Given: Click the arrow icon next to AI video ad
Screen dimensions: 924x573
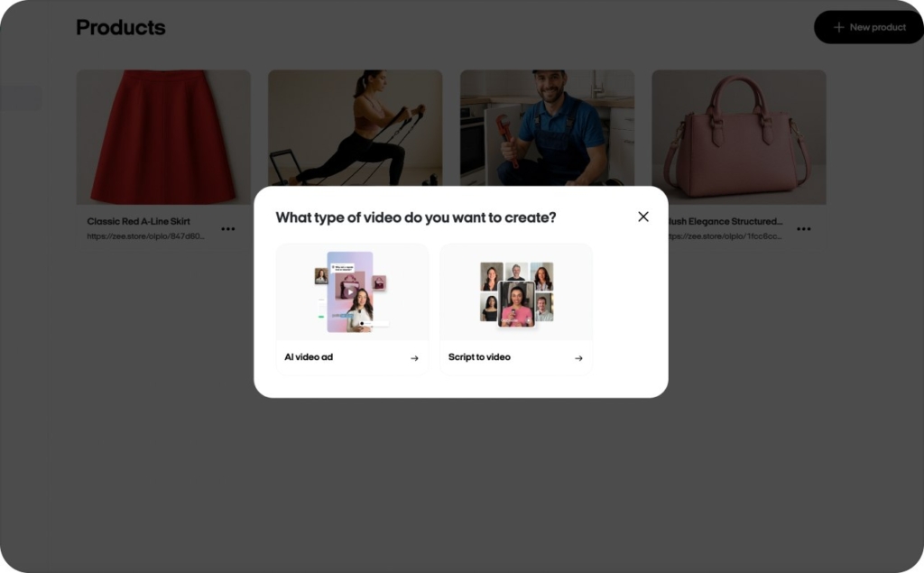Looking at the screenshot, I should pos(414,357).
